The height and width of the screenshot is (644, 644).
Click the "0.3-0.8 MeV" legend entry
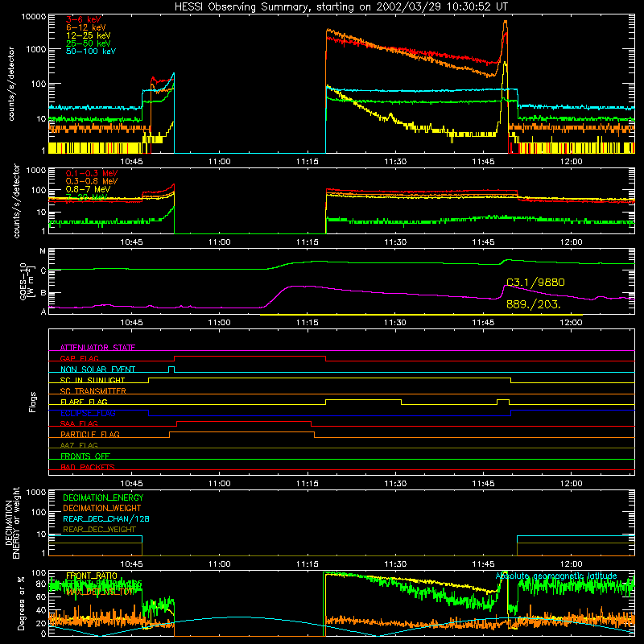(x=92, y=181)
